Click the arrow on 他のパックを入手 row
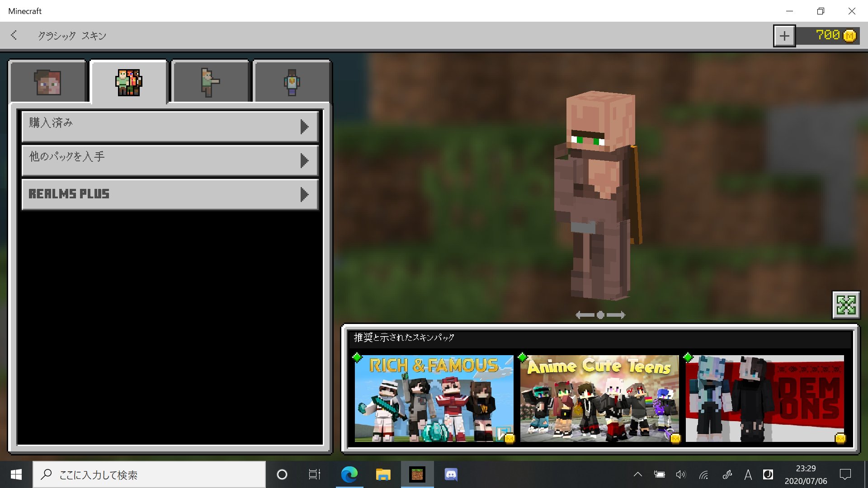The width and height of the screenshot is (868, 488). [x=305, y=160]
